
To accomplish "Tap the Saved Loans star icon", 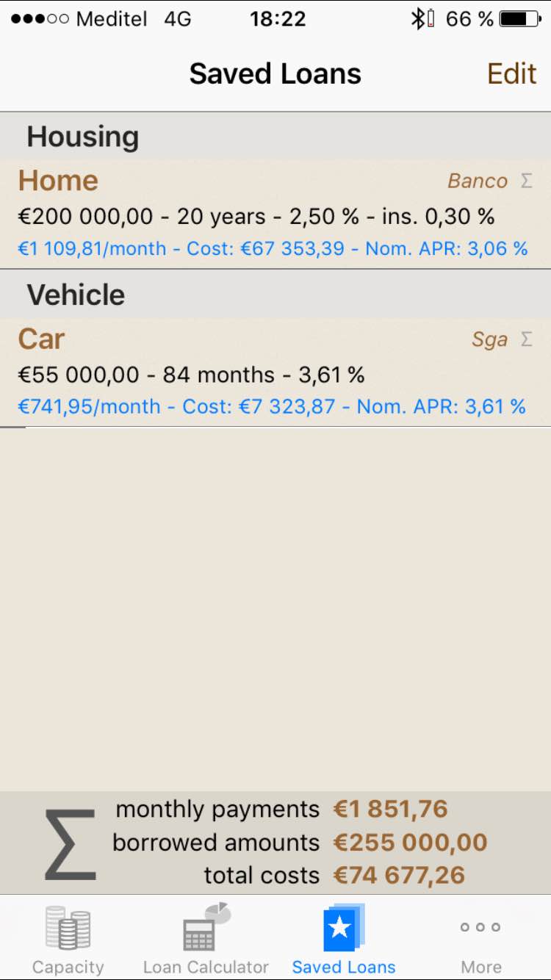I will pos(343,927).
